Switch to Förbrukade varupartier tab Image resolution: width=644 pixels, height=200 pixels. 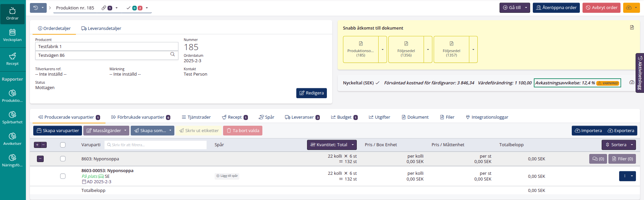click(x=141, y=117)
